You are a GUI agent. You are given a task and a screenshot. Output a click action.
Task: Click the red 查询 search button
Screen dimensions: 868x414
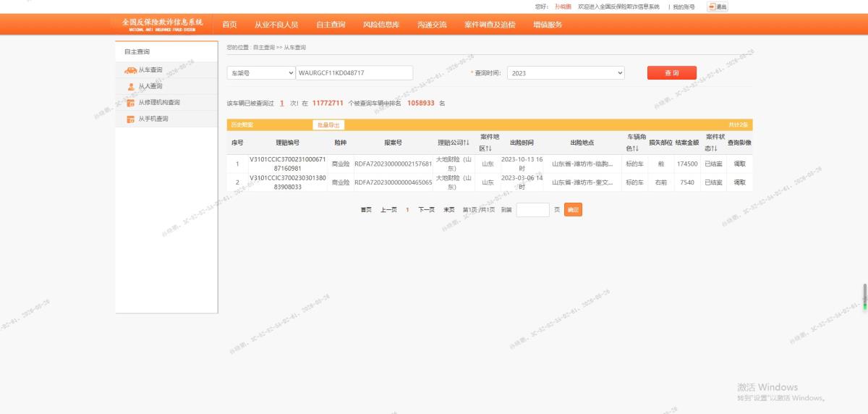[x=672, y=73]
